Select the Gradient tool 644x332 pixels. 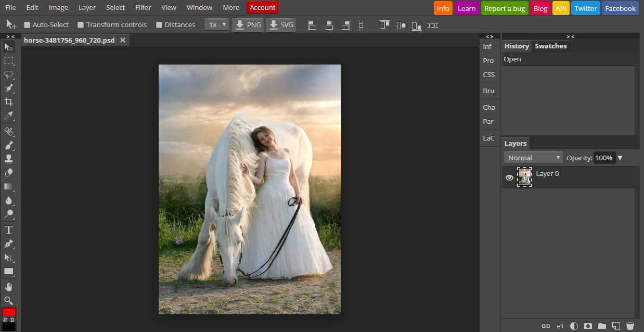point(9,186)
